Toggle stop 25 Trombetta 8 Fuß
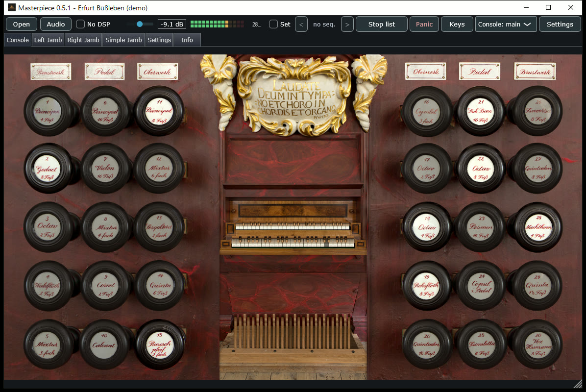 pyautogui.click(x=482, y=344)
